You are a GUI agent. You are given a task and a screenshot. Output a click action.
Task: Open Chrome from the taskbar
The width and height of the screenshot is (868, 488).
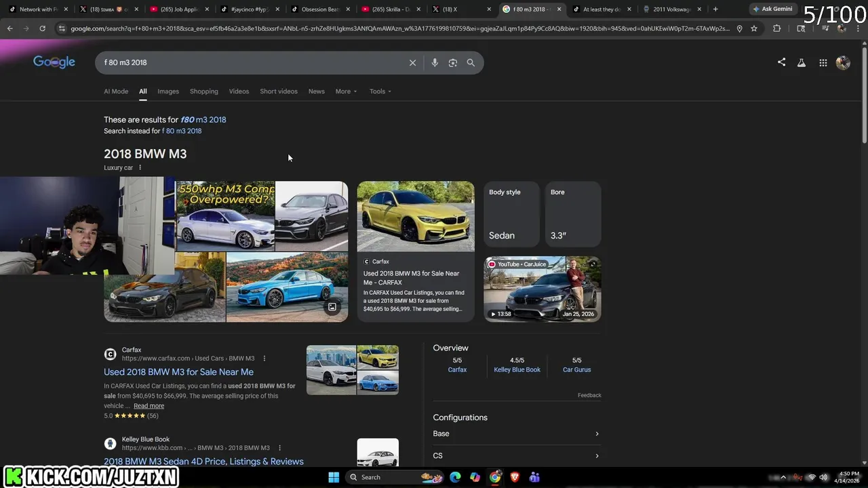tap(495, 477)
